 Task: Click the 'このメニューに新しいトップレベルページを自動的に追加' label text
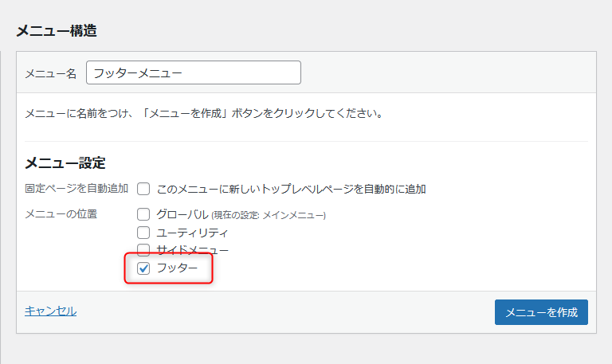click(291, 189)
